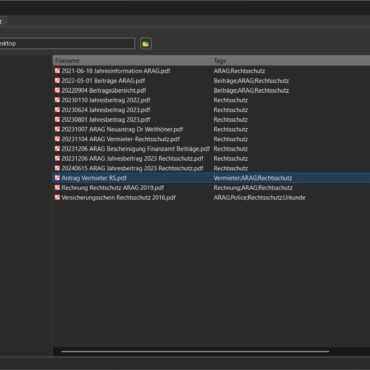Click PDF icon of 20230801 Jahresbeitrag 2023.pdf
Viewport: 370px width, 370px height.
coord(57,119)
